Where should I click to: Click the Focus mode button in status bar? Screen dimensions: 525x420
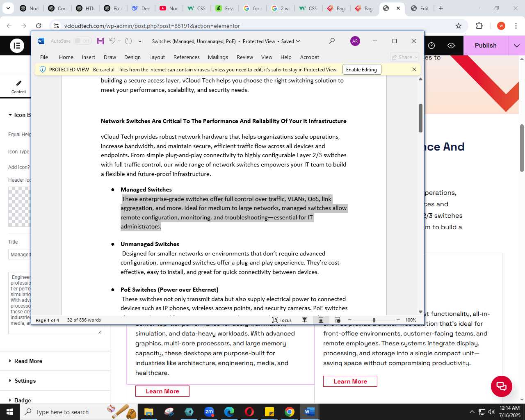[x=282, y=320]
